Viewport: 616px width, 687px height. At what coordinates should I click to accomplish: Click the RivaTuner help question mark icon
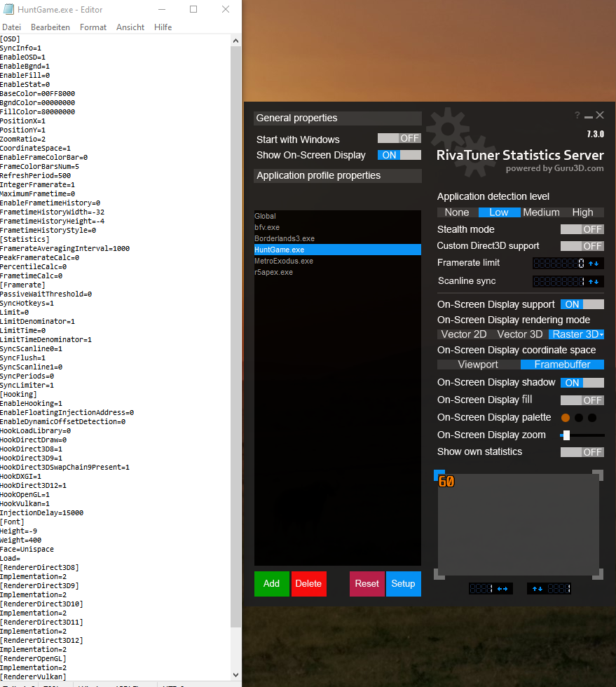pyautogui.click(x=577, y=115)
